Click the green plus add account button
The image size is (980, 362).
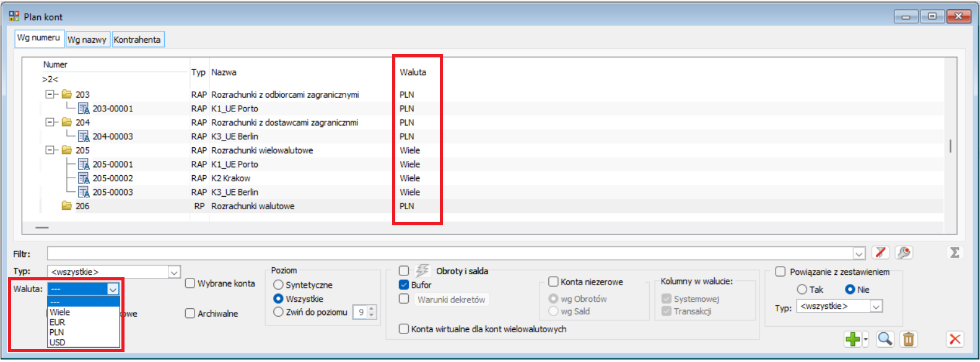(853, 339)
